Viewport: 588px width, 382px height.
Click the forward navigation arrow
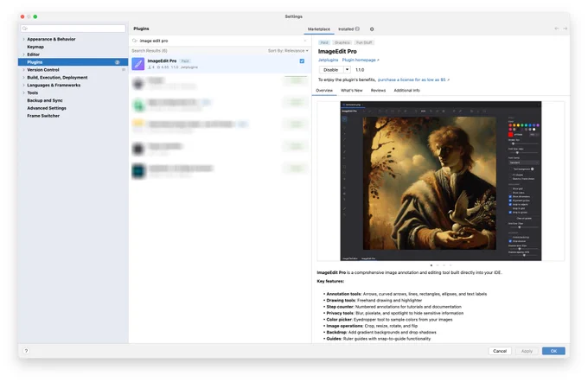[x=565, y=29]
